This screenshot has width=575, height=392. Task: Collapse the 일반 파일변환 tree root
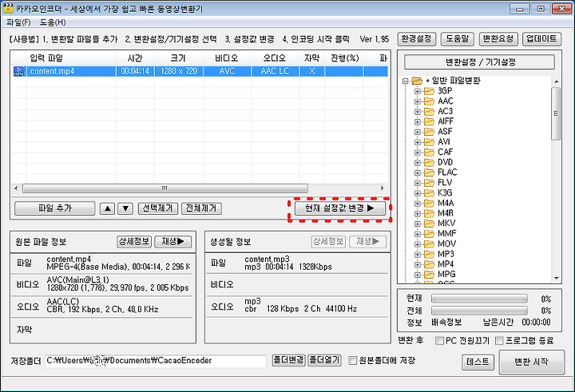click(x=405, y=81)
